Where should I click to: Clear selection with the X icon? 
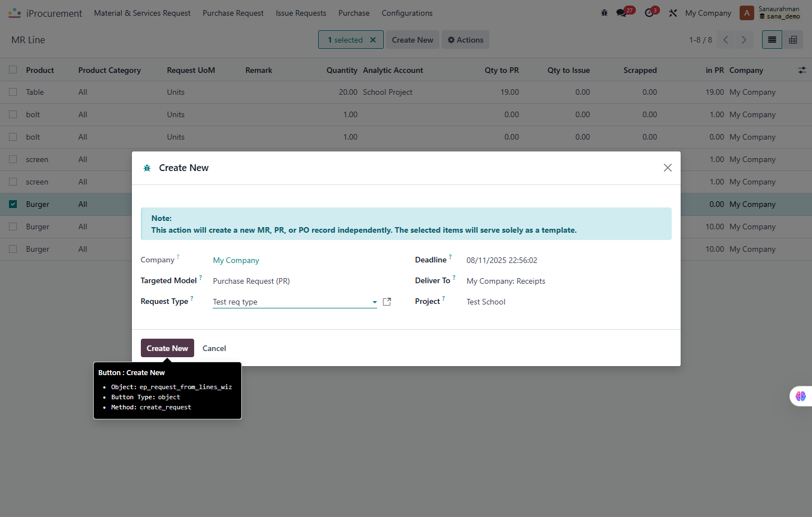pyautogui.click(x=373, y=40)
